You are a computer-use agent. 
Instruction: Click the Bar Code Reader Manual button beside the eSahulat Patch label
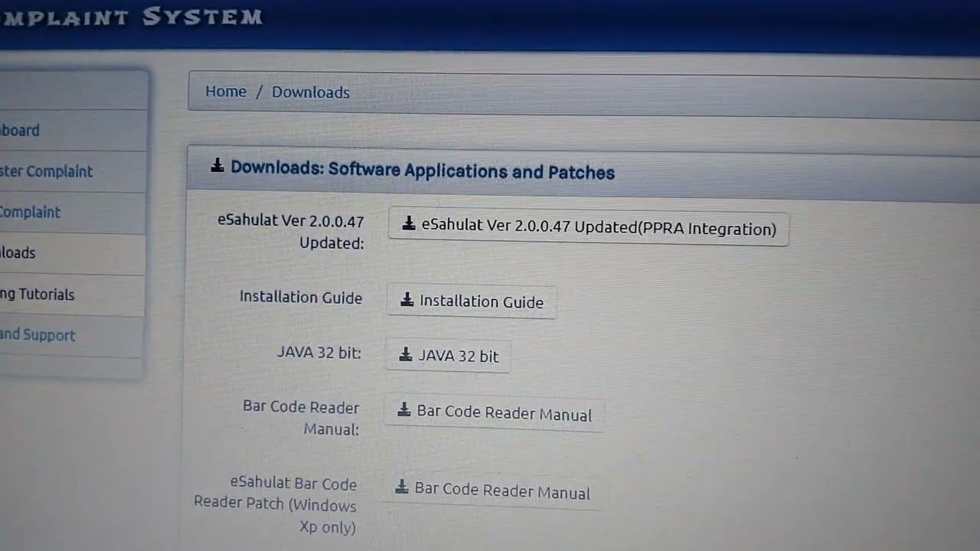tap(492, 491)
